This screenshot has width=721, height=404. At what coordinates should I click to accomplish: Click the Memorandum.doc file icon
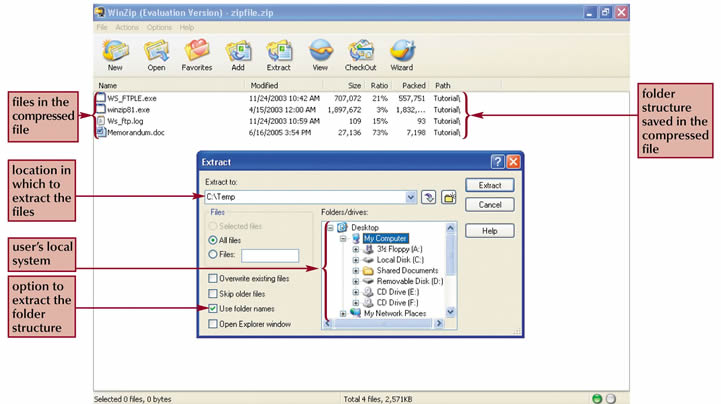click(x=100, y=132)
